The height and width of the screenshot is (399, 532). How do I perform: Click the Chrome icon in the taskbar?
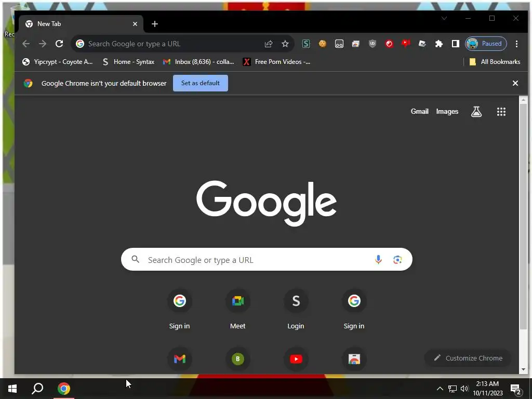64,389
